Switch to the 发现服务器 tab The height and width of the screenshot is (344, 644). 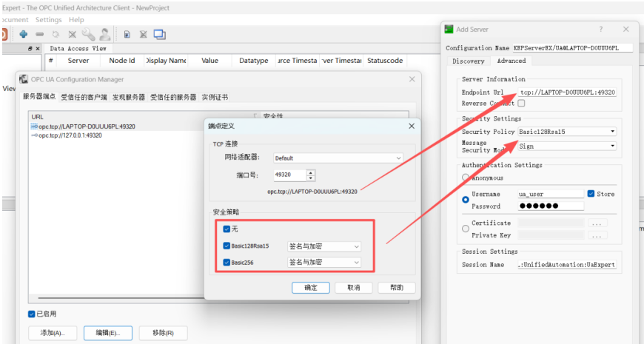click(129, 98)
